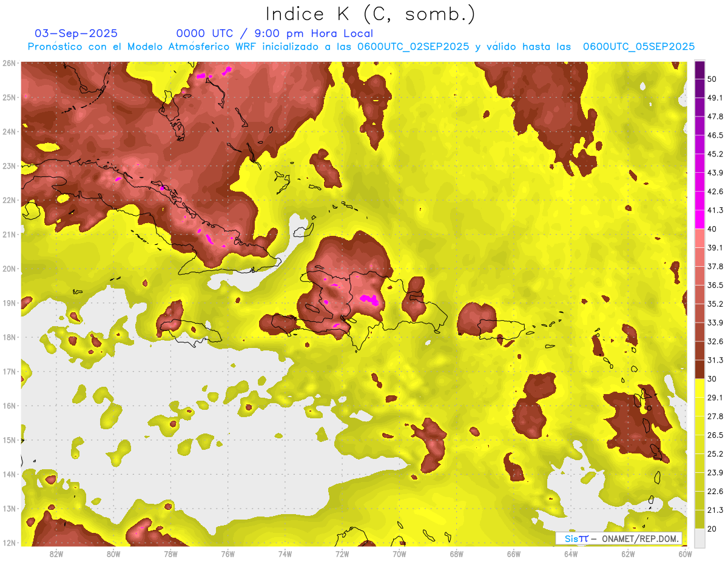
Task: Click the legend value 39.1
Action: coord(715,247)
